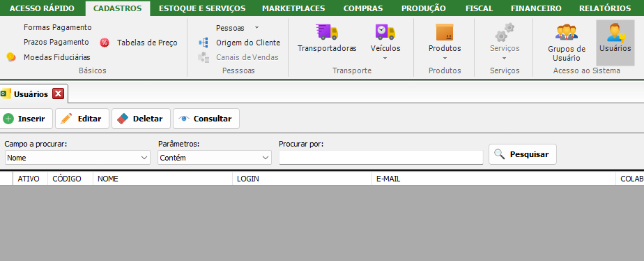Click the Moedas Fiduciárias coin icon
The height and width of the screenshot is (261, 644).
point(11,57)
